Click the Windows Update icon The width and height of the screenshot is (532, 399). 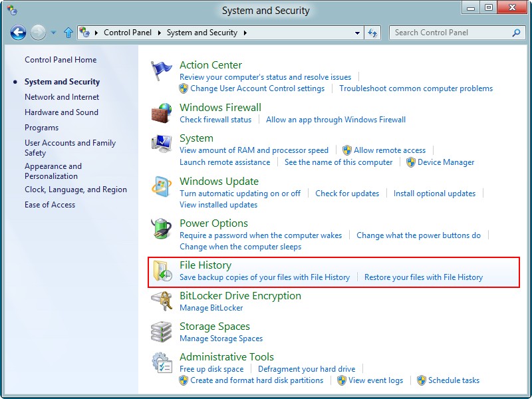(x=162, y=186)
